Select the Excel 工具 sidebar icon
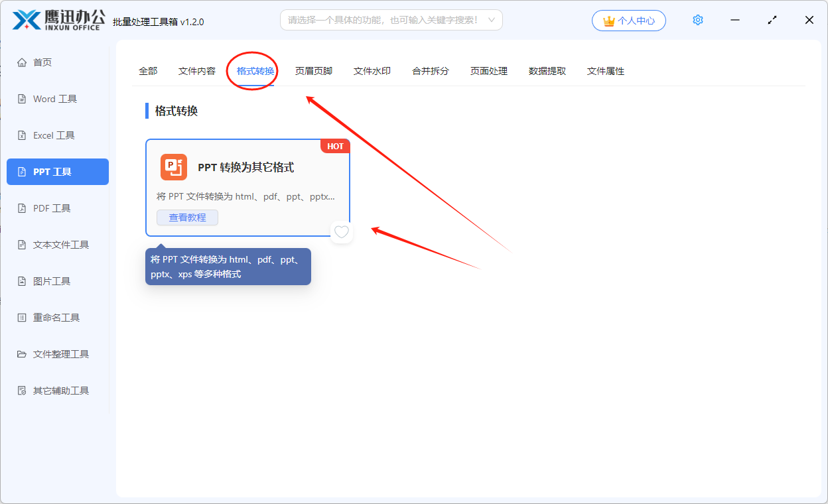 pyautogui.click(x=22, y=135)
